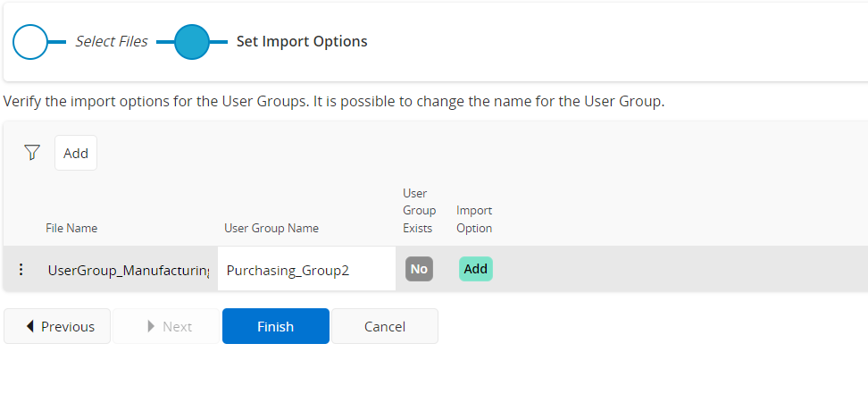
Task: Sort by the User Group Name header
Action: pyautogui.click(x=271, y=228)
